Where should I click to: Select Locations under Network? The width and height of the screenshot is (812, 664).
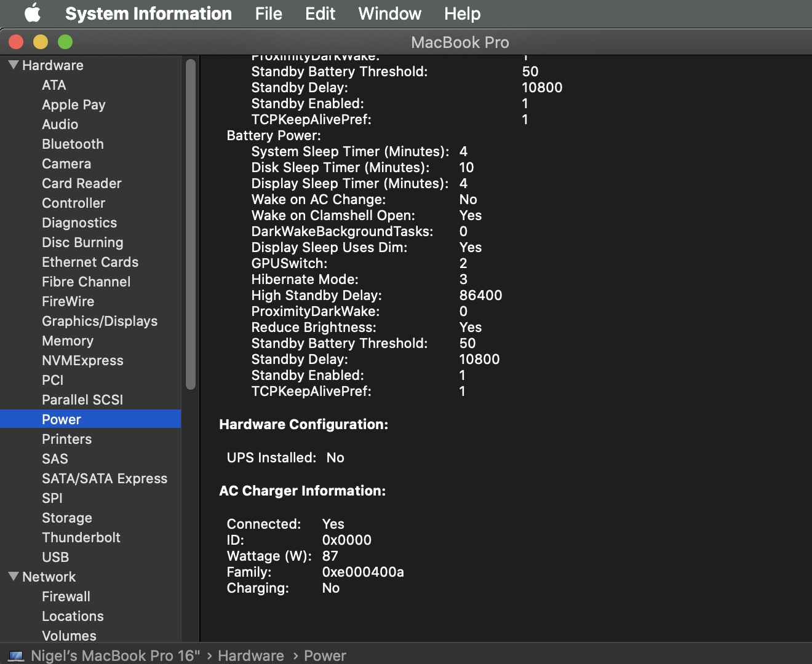click(x=73, y=616)
